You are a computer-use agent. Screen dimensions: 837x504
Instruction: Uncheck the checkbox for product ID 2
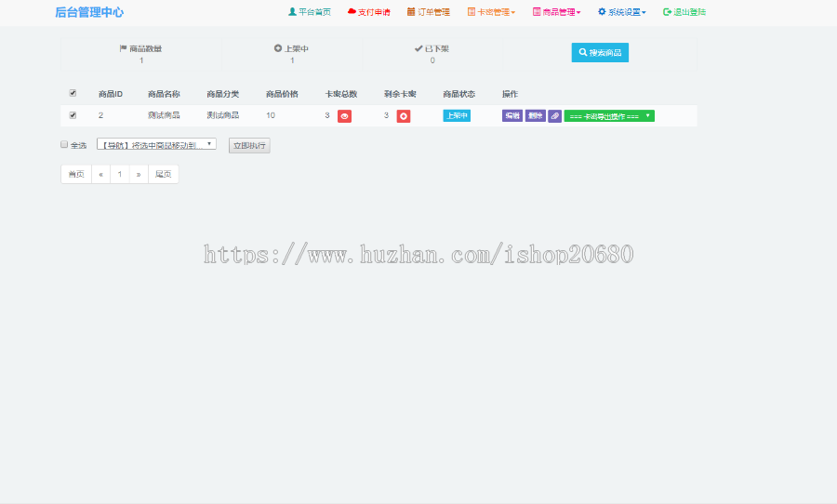point(73,115)
